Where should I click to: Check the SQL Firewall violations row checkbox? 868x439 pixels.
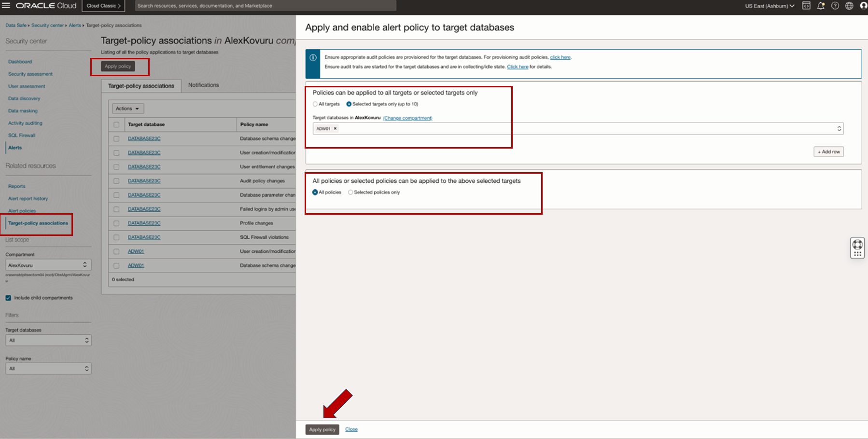point(116,237)
